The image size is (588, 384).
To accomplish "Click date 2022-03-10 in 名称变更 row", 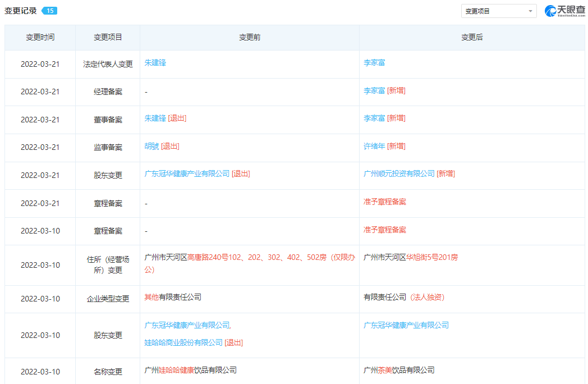I will [x=40, y=372].
